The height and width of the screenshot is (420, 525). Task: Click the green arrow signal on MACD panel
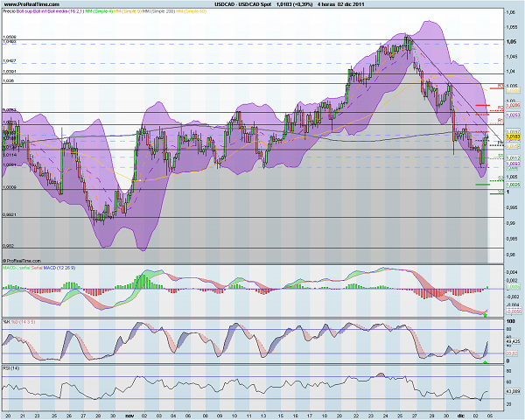(485, 315)
